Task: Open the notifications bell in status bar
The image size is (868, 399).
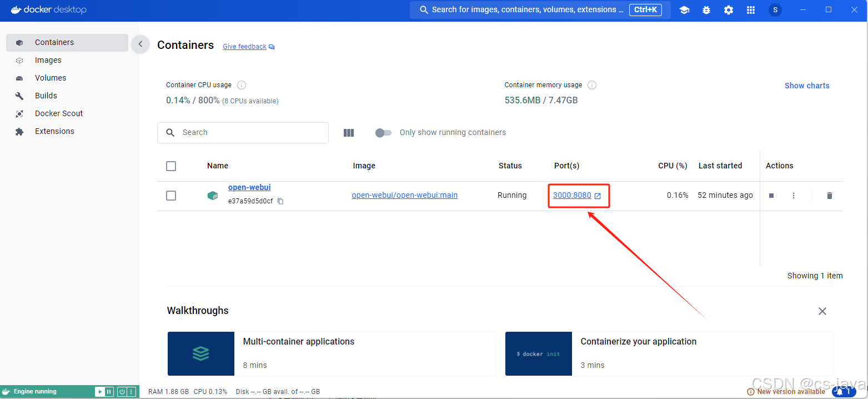Action: point(844,392)
